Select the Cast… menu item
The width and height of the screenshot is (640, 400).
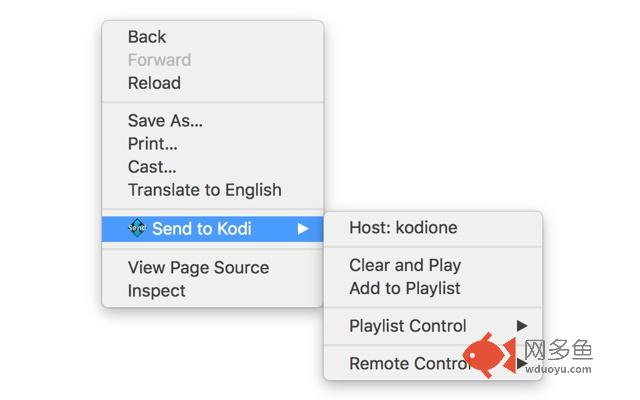[151, 167]
